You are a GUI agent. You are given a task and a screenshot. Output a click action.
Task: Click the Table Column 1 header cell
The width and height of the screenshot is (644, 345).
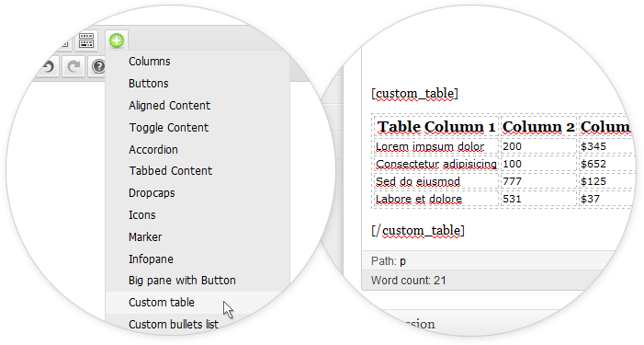coord(436,126)
